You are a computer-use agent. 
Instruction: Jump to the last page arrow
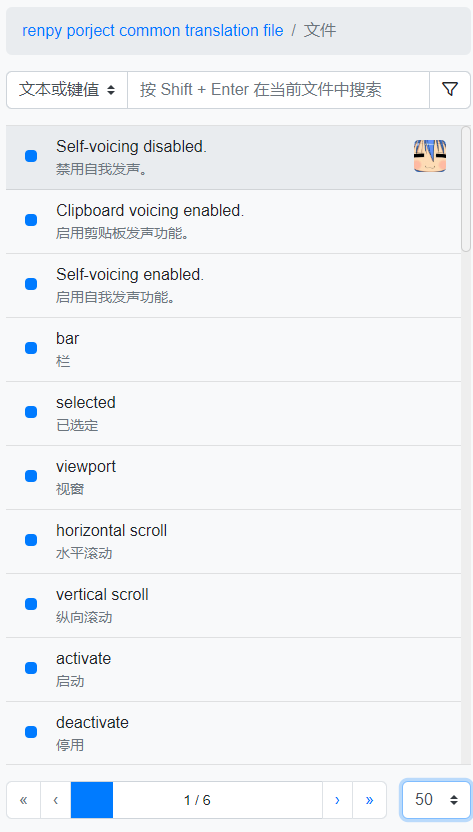click(x=369, y=800)
